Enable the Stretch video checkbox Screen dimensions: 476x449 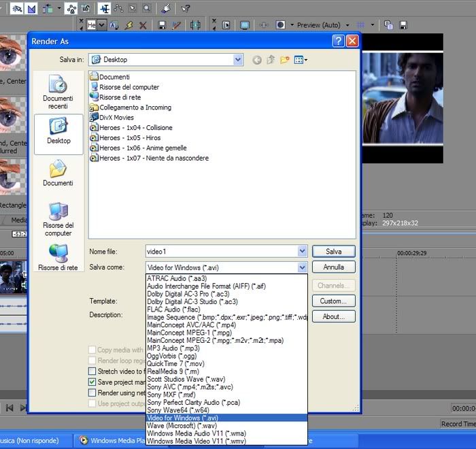92,371
